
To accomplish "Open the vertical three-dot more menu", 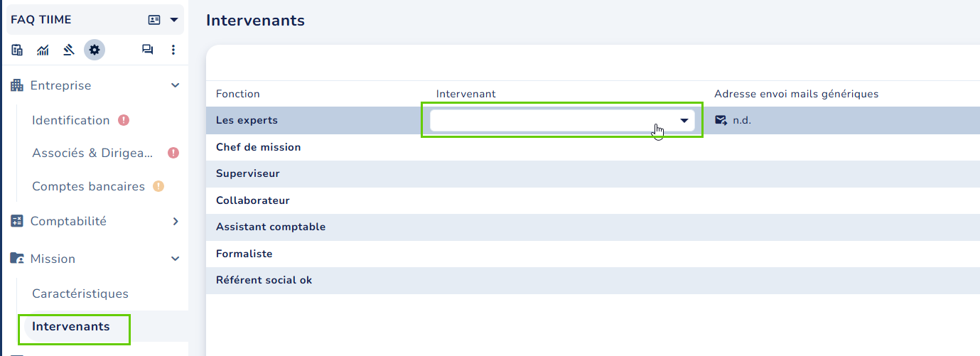I will [x=173, y=50].
